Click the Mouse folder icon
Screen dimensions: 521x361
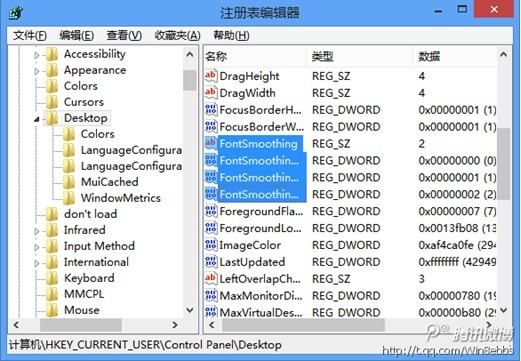52,310
